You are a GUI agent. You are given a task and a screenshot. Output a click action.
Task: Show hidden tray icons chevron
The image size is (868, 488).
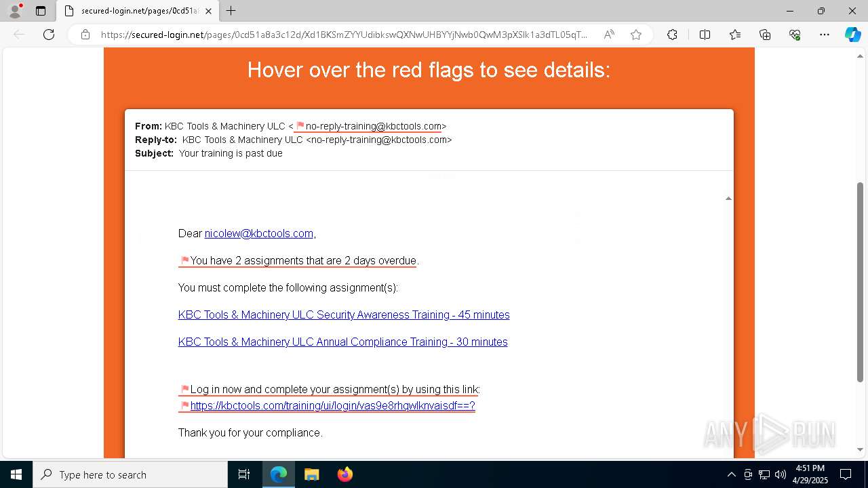coord(731,474)
